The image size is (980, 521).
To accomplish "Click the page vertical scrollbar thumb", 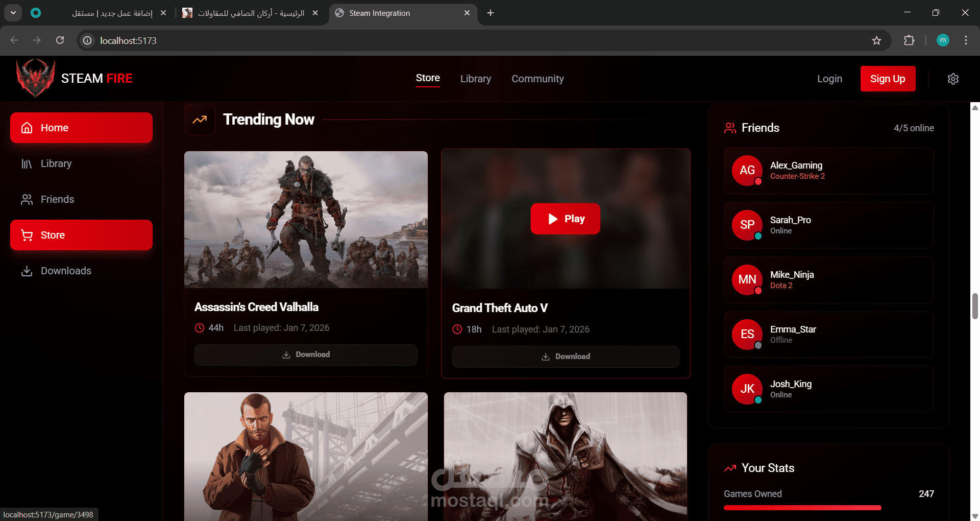I will 975,306.
